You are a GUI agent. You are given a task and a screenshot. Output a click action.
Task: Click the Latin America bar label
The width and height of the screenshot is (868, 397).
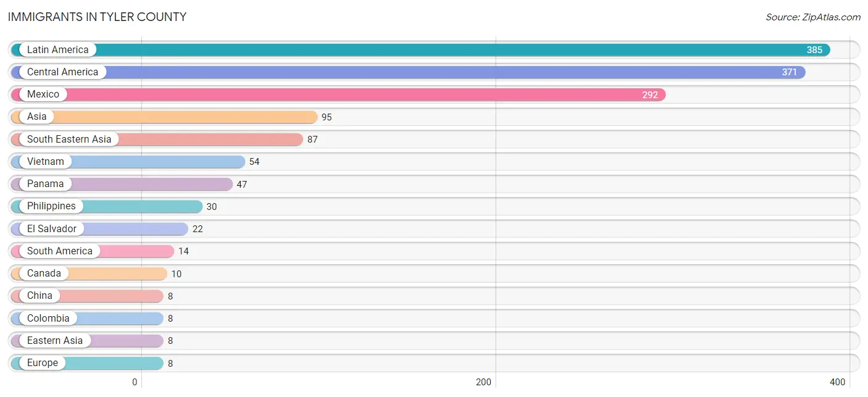pyautogui.click(x=57, y=50)
